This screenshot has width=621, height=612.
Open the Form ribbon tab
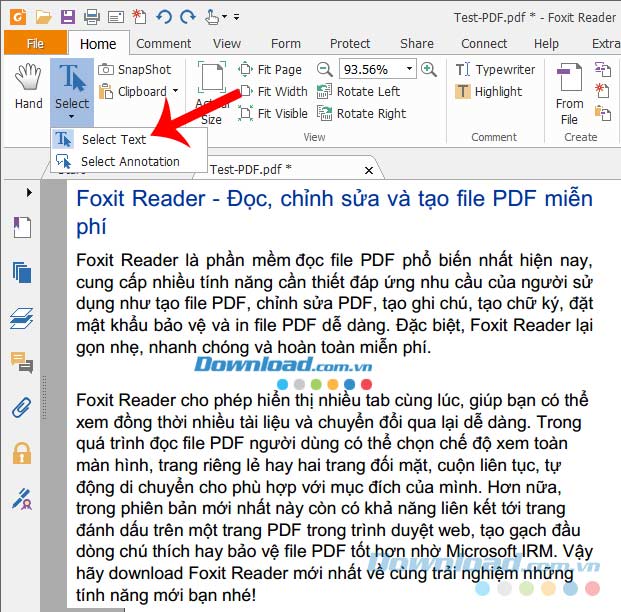click(x=286, y=43)
